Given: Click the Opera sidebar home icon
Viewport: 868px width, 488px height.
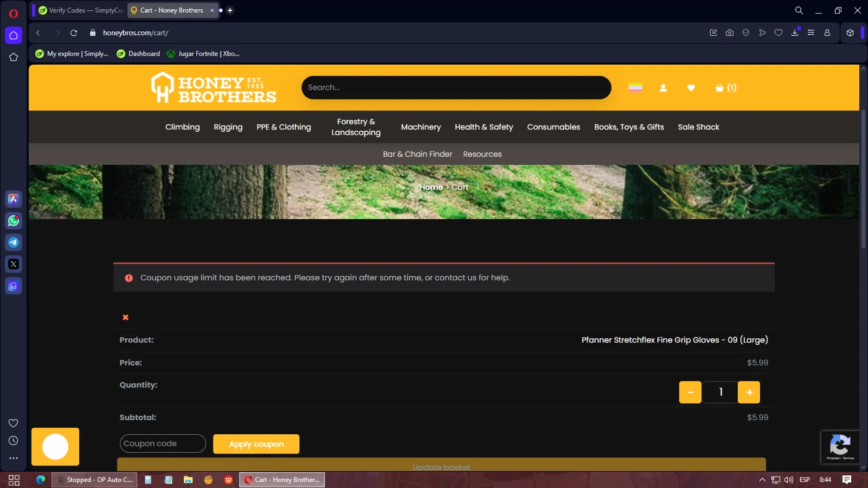Looking at the screenshot, I should click(13, 35).
